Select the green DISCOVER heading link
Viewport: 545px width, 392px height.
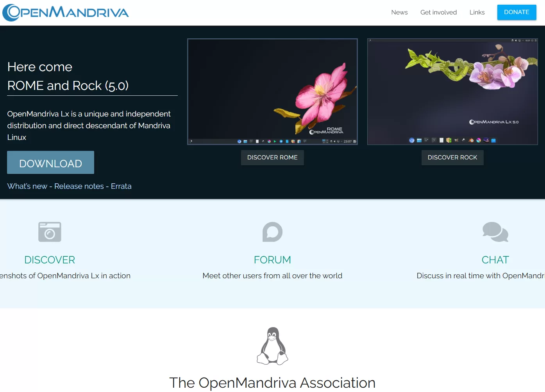tap(50, 260)
